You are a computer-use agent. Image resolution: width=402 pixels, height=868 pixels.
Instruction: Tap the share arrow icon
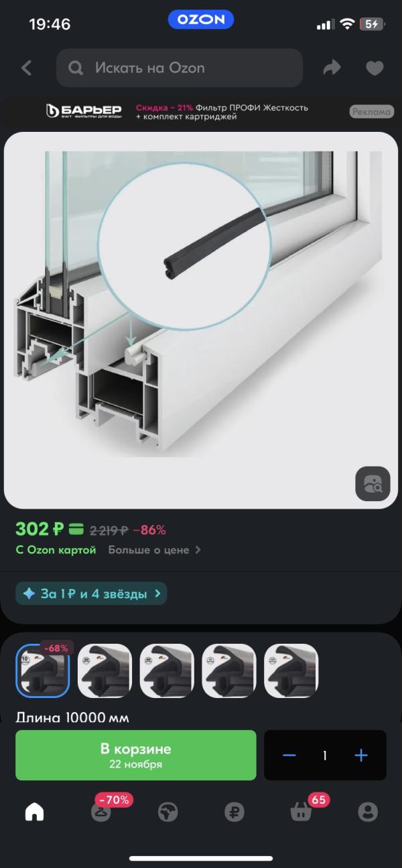pos(332,68)
